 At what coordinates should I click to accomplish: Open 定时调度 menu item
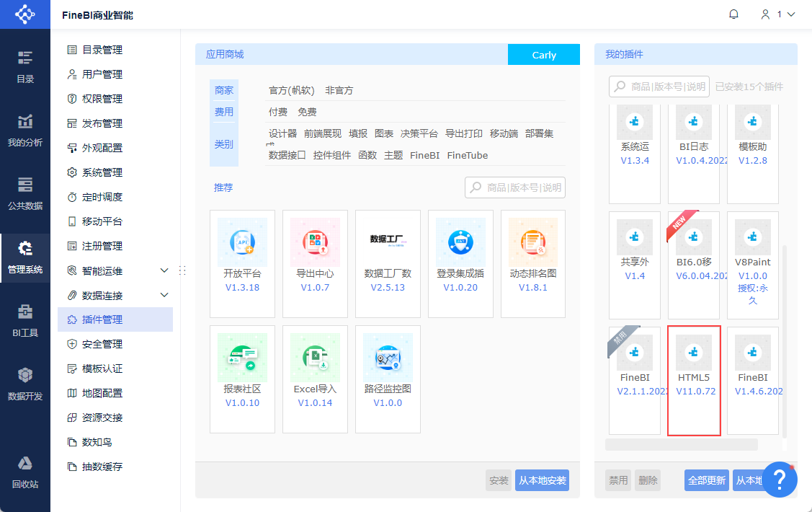(115, 197)
